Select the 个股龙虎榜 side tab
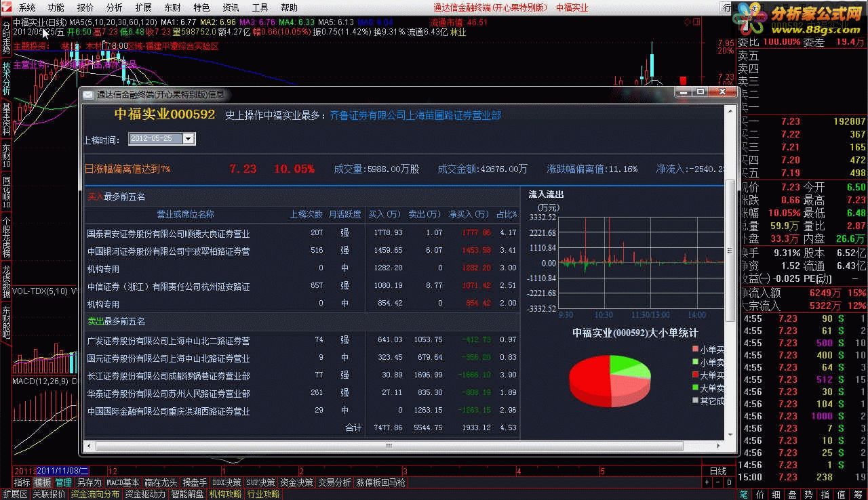Image resolution: width=868 pixels, height=500 pixels. coord(6,237)
